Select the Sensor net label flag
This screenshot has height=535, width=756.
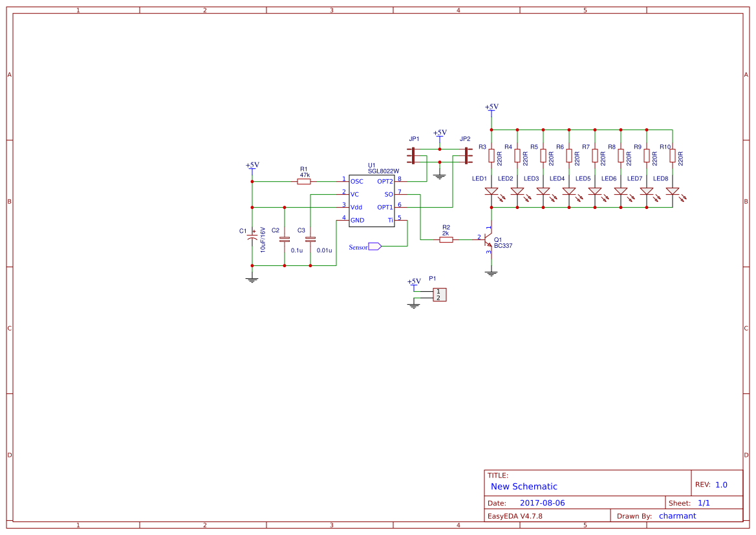pos(374,246)
